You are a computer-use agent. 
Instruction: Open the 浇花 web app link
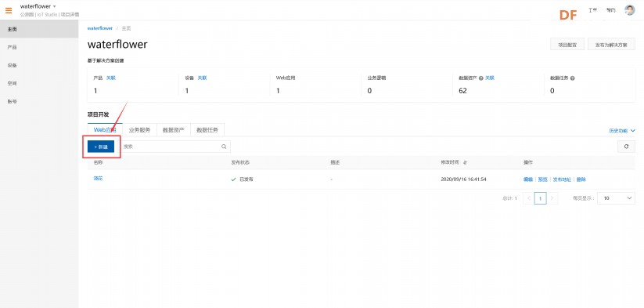[98, 179]
